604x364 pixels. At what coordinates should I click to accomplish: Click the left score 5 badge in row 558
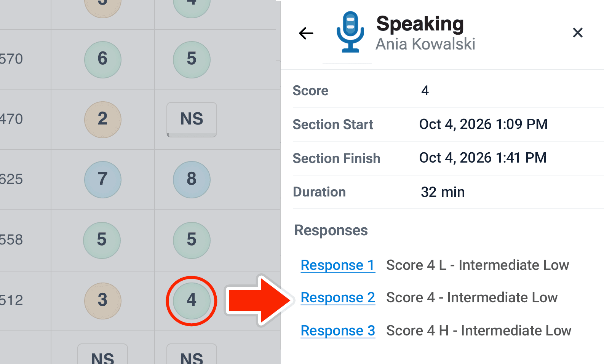(102, 240)
